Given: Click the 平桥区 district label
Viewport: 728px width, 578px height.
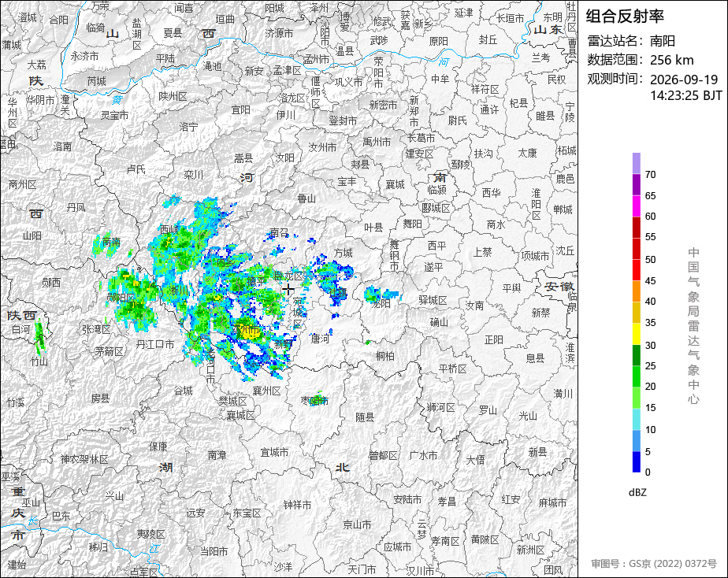Looking at the screenshot, I should pyautogui.click(x=453, y=369).
